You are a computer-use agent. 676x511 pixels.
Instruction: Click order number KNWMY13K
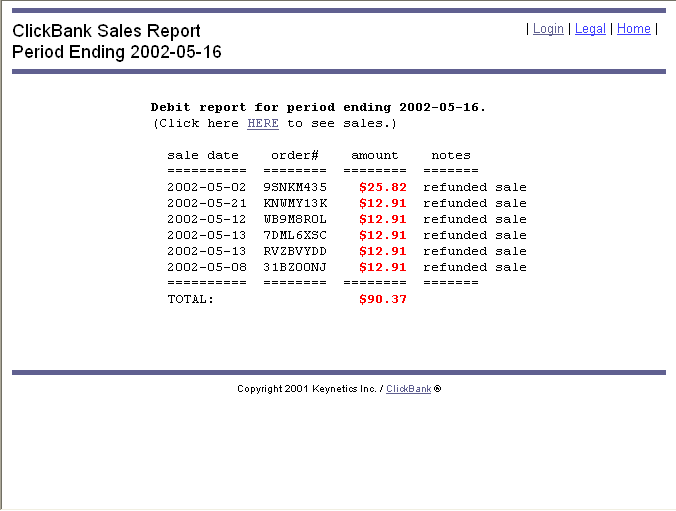pyautogui.click(x=295, y=203)
